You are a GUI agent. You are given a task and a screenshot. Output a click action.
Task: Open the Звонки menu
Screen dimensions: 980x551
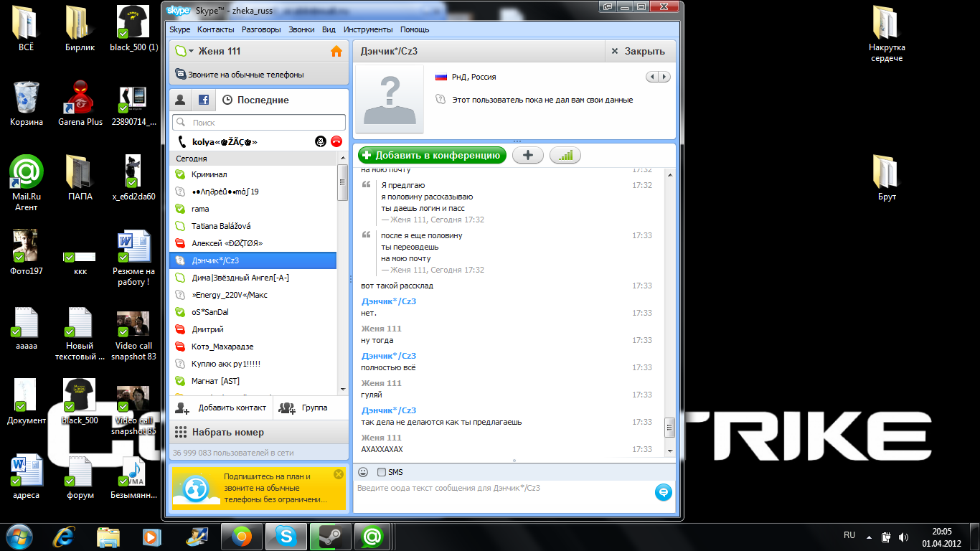point(301,29)
